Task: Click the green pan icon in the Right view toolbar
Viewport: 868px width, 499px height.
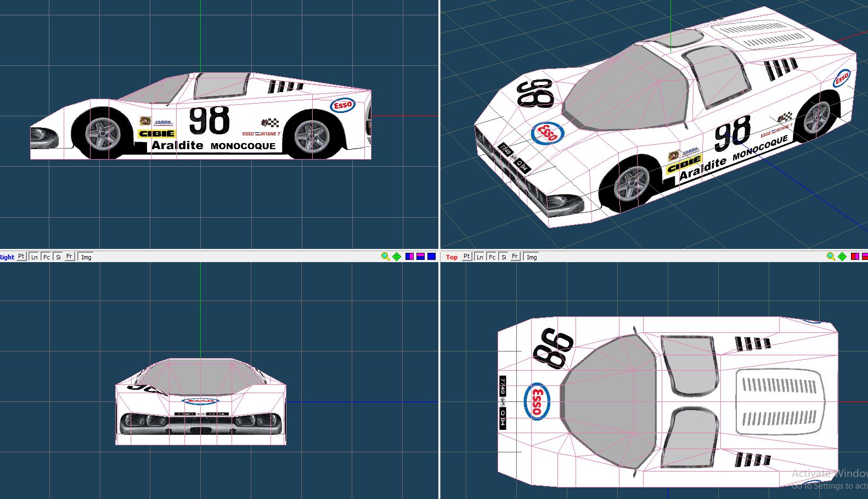Action: (x=397, y=257)
